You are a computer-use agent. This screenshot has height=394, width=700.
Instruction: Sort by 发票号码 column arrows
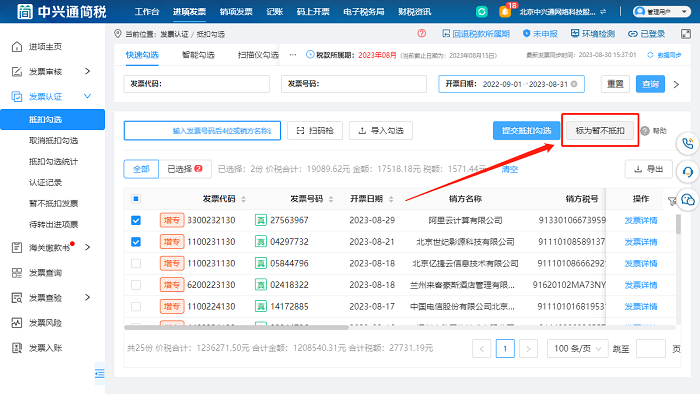tap(331, 199)
